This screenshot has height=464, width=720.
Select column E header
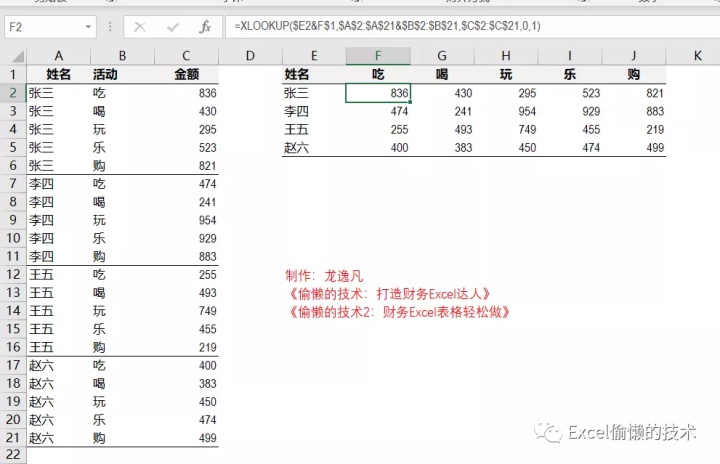(x=314, y=56)
